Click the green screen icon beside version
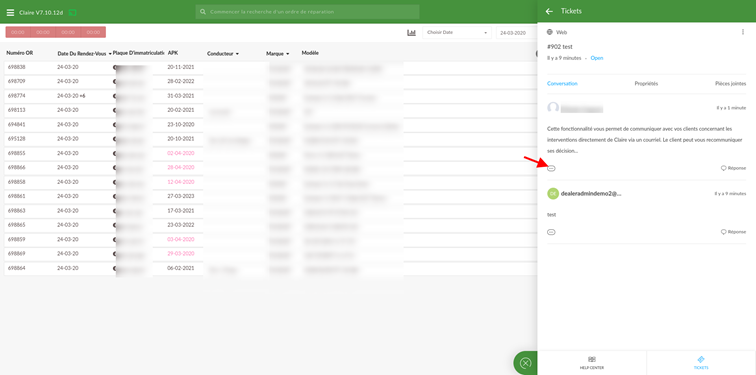 (x=73, y=13)
